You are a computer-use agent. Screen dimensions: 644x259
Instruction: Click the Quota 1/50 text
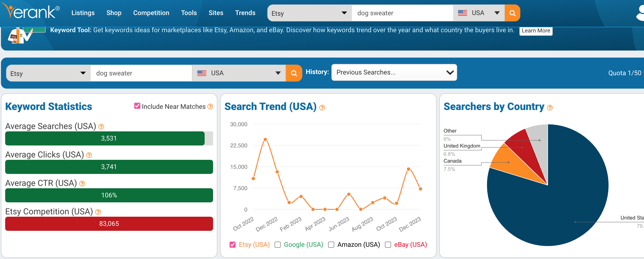point(625,73)
